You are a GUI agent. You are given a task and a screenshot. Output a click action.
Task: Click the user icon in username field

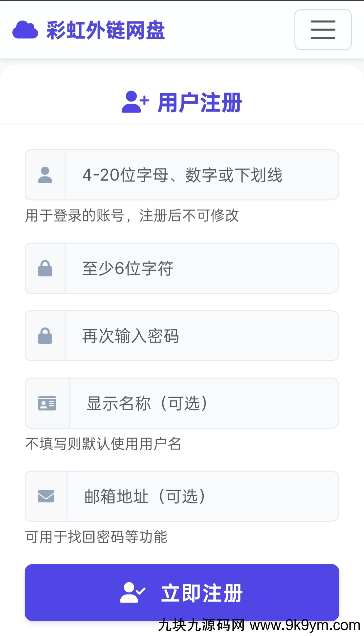[x=45, y=175]
